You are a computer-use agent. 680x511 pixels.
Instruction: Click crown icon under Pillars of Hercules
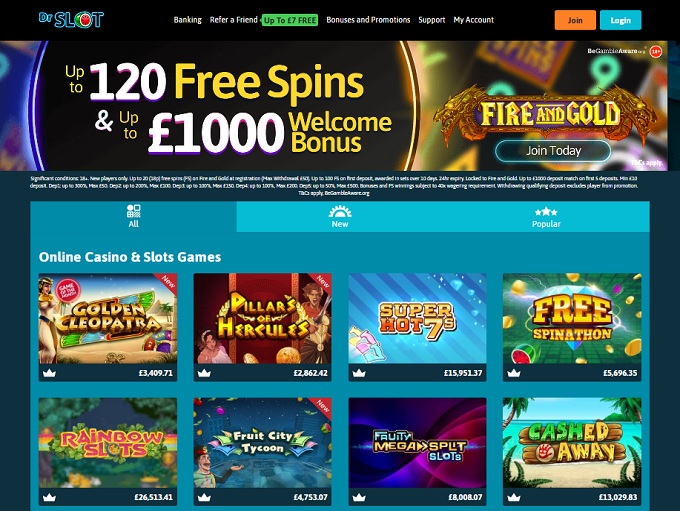click(204, 373)
